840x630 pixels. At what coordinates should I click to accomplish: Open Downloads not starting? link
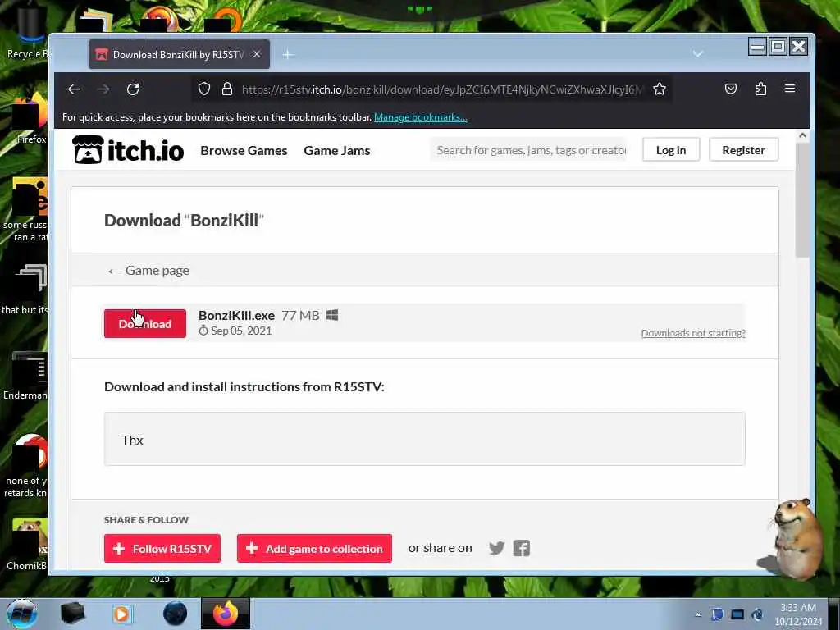tap(693, 333)
